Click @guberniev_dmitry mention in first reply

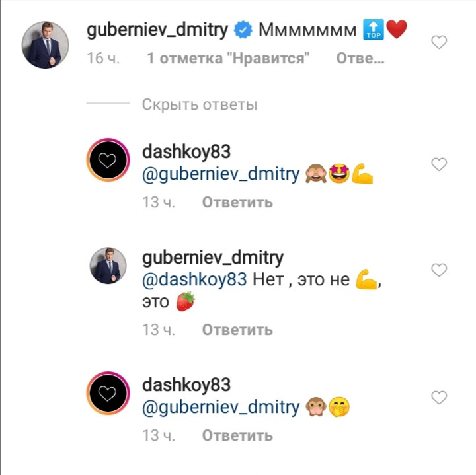pos(221,174)
